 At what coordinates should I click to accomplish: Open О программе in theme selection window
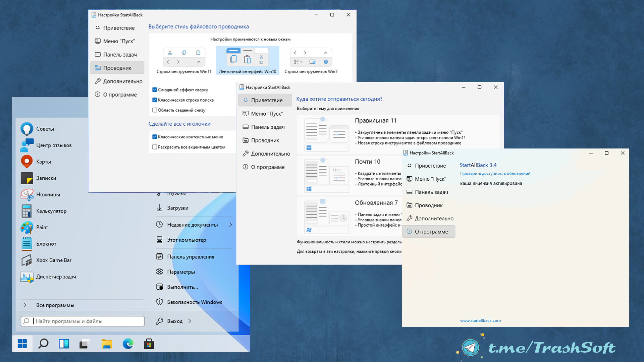point(265,167)
